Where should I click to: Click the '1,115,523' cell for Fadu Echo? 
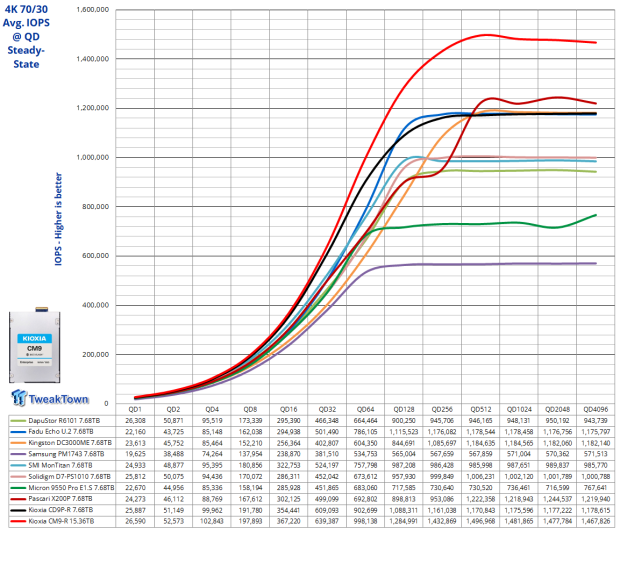pos(404,432)
